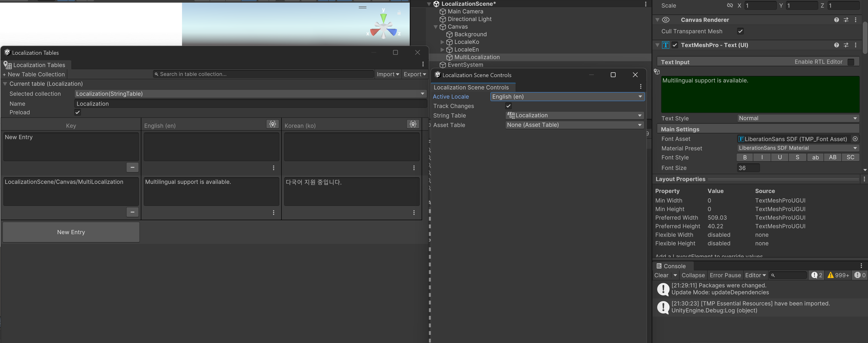
Task: Open Korean (ko) column locale settings icon
Action: [x=413, y=124]
